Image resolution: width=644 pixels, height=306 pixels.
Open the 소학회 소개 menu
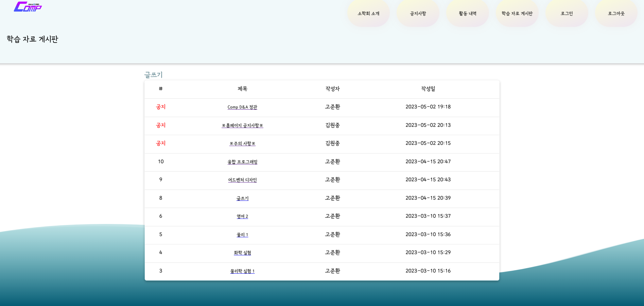[x=368, y=14]
